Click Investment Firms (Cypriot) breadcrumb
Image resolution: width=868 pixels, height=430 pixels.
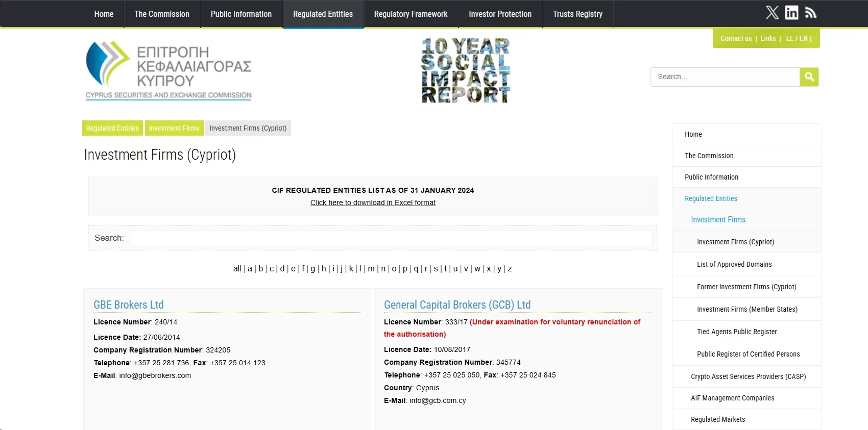(x=248, y=128)
